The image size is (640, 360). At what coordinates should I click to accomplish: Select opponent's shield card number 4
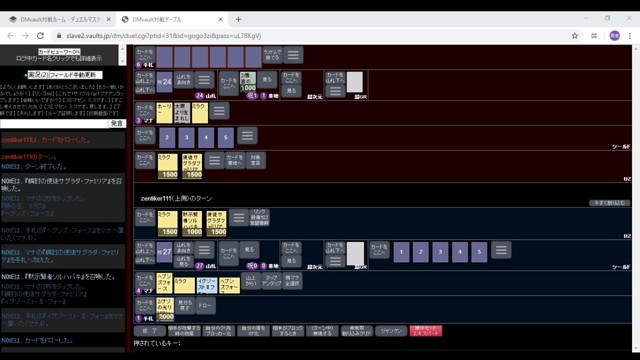[206, 138]
